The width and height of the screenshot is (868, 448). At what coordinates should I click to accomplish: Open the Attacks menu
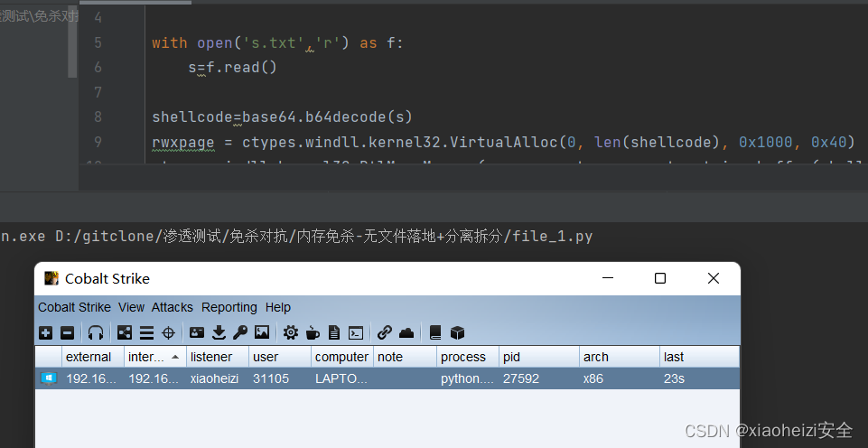173,307
